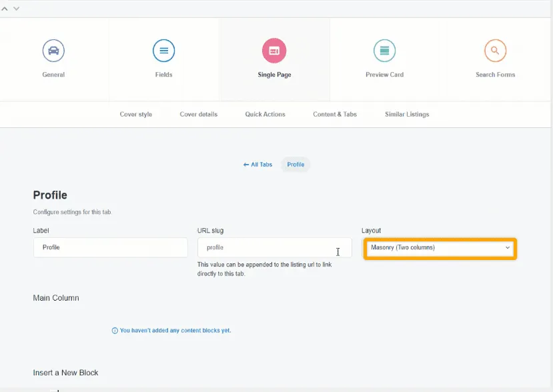Open the Preview Card icon
The height and width of the screenshot is (392, 553).
coord(385,51)
